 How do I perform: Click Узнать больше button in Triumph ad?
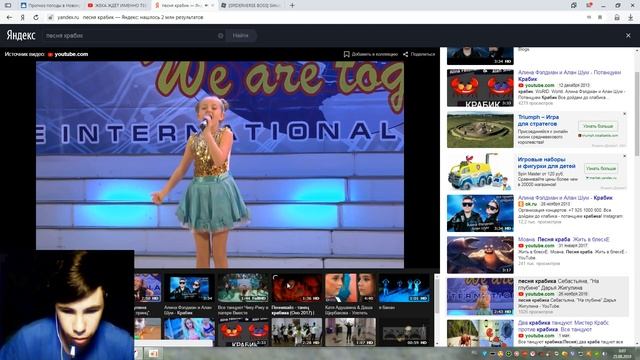pyautogui.click(x=598, y=127)
